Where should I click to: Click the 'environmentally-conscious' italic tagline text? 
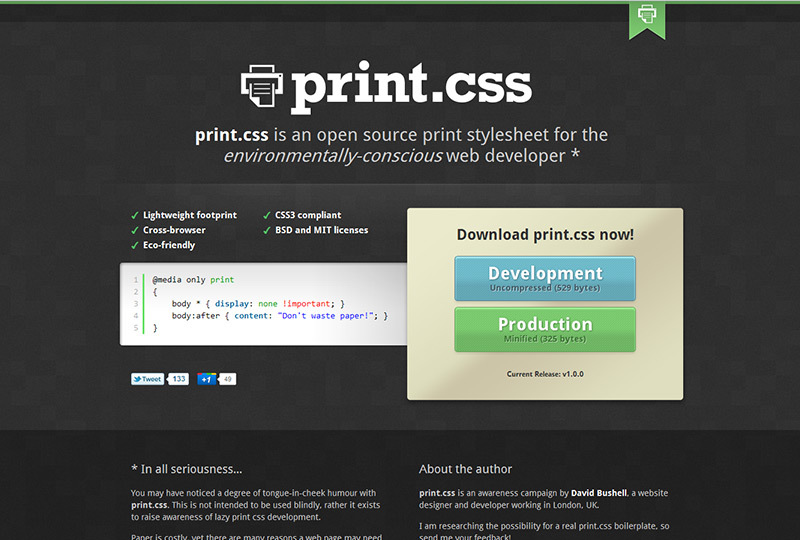[333, 156]
